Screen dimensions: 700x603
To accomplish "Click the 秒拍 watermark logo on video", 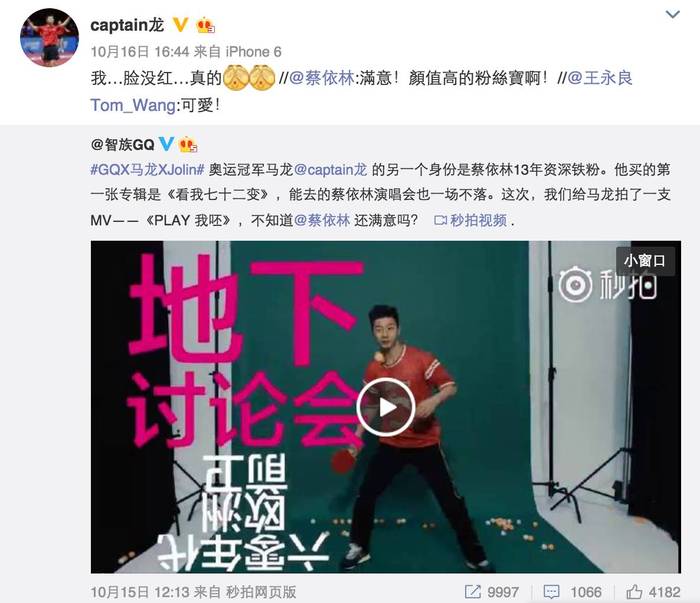I will (608, 286).
